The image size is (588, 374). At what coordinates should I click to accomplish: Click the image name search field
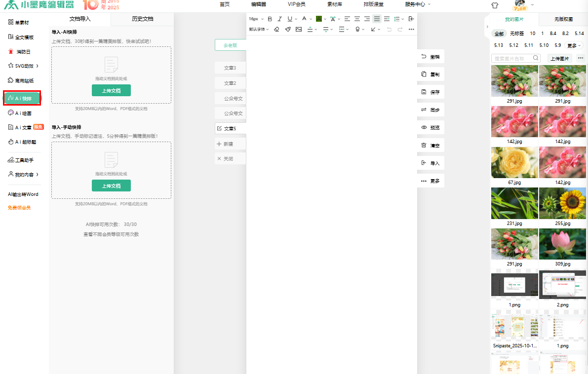click(x=515, y=58)
